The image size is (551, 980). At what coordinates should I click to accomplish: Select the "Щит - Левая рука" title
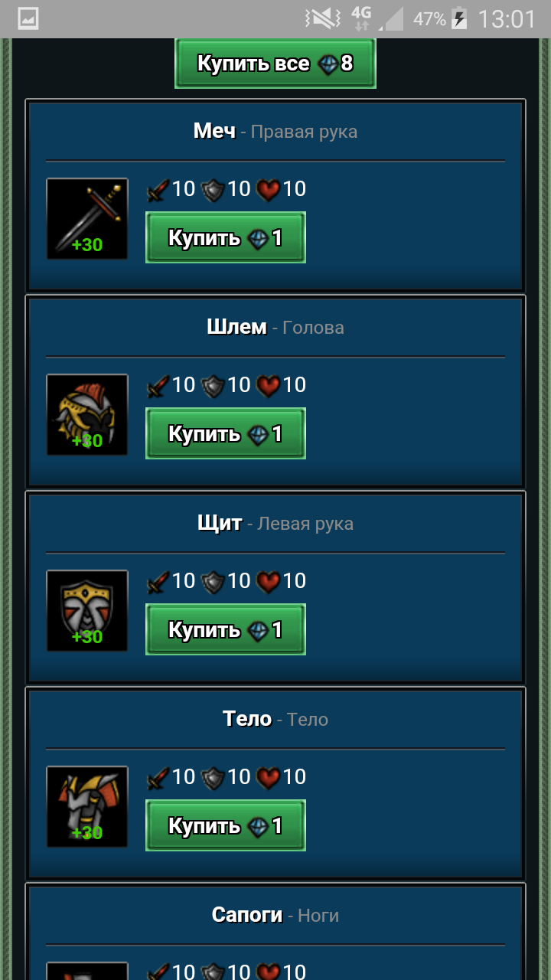275,523
